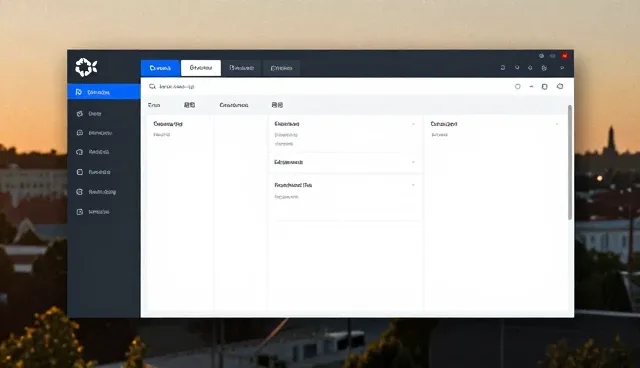Click the magnifier icon in the search bar
Viewport: 640px width, 368px height.
pos(152,86)
